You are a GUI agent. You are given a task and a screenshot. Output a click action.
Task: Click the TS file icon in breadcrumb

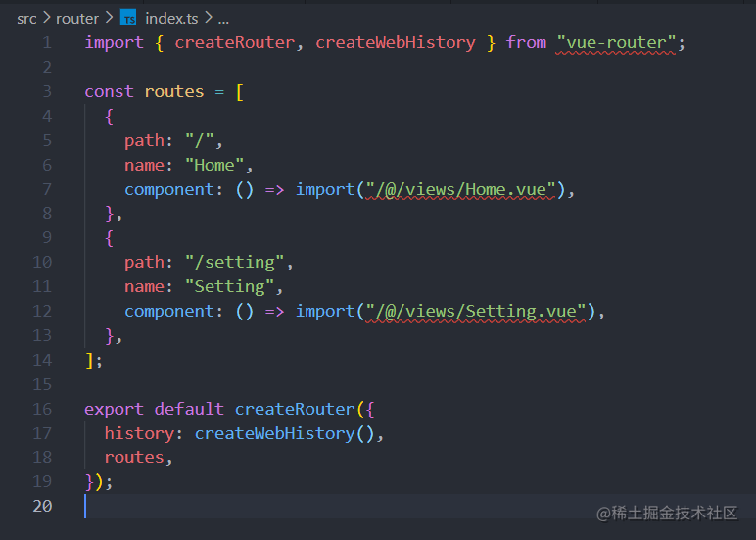point(128,18)
